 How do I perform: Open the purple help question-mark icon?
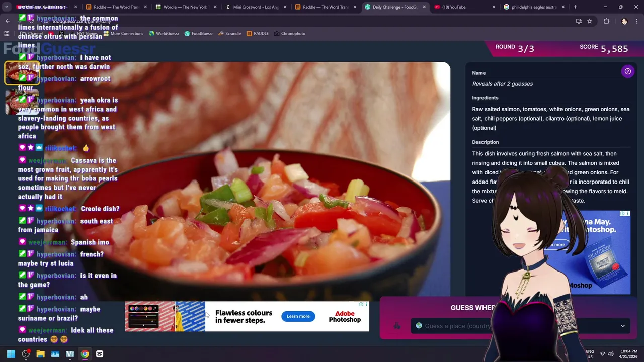(627, 71)
